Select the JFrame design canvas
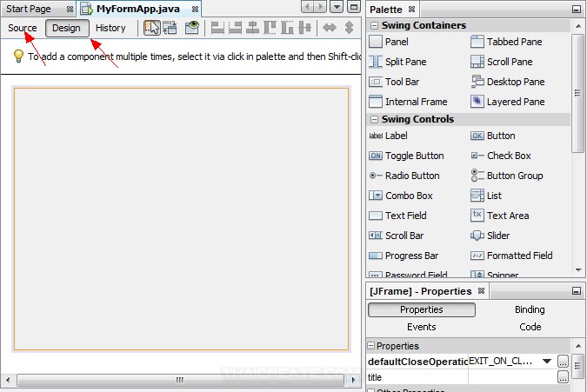The width and height of the screenshot is (587, 392). pos(181,219)
